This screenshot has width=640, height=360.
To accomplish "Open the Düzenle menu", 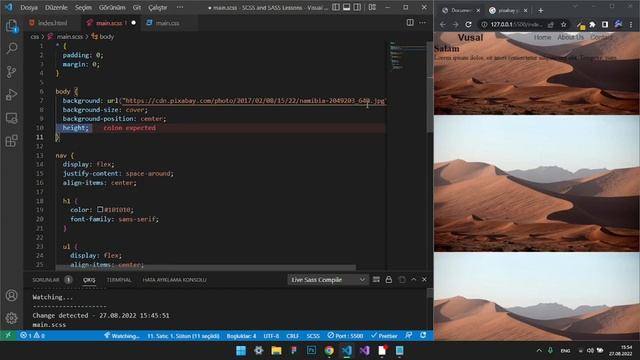I will point(56,7).
